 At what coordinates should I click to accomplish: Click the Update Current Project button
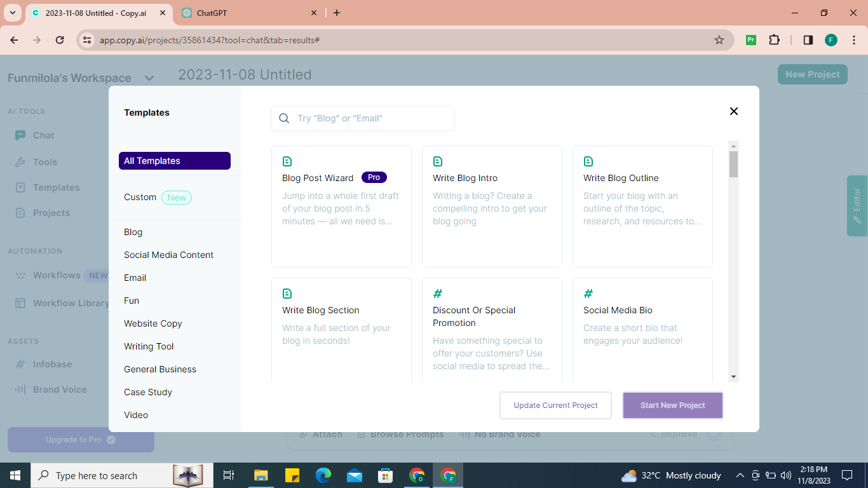[555, 405]
